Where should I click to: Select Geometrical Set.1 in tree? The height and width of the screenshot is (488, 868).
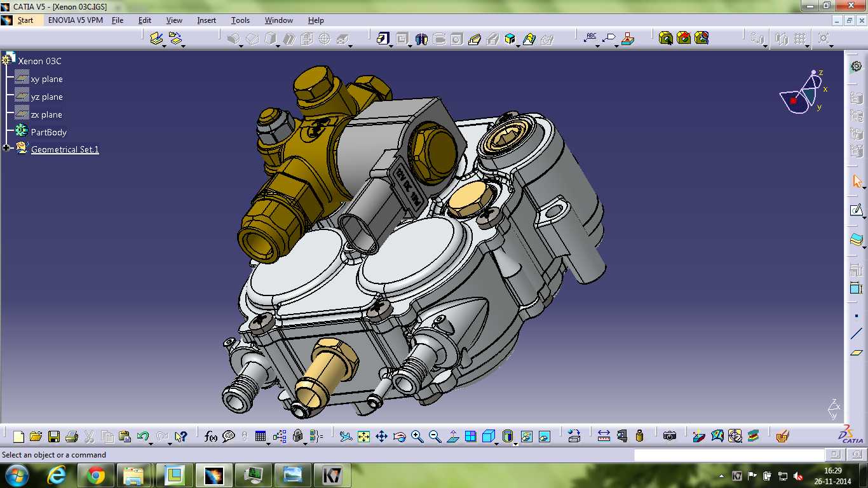click(x=65, y=149)
